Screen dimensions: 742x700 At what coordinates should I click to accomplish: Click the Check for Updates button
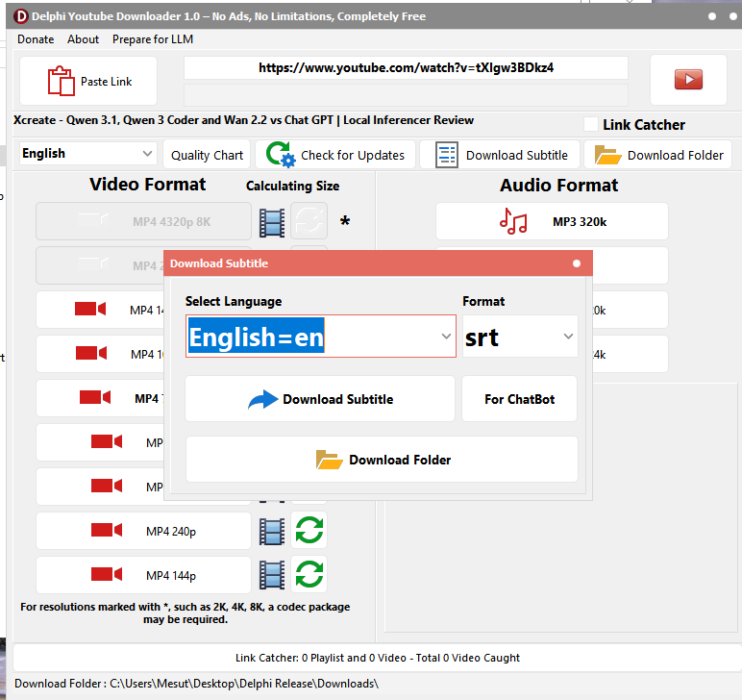point(335,155)
